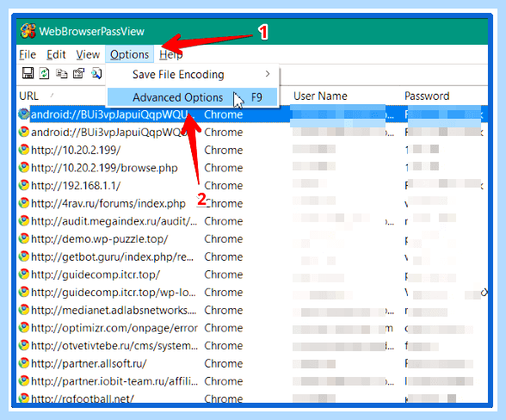Viewport: 506px width, 420px height.
Task: Click the WebBrowserPassView title bar app icon
Action: [28, 31]
